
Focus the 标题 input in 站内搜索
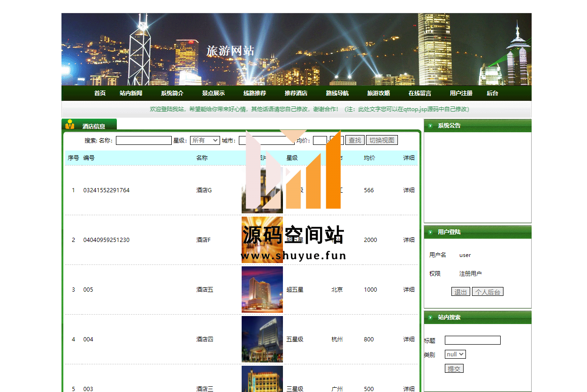pyautogui.click(x=473, y=340)
